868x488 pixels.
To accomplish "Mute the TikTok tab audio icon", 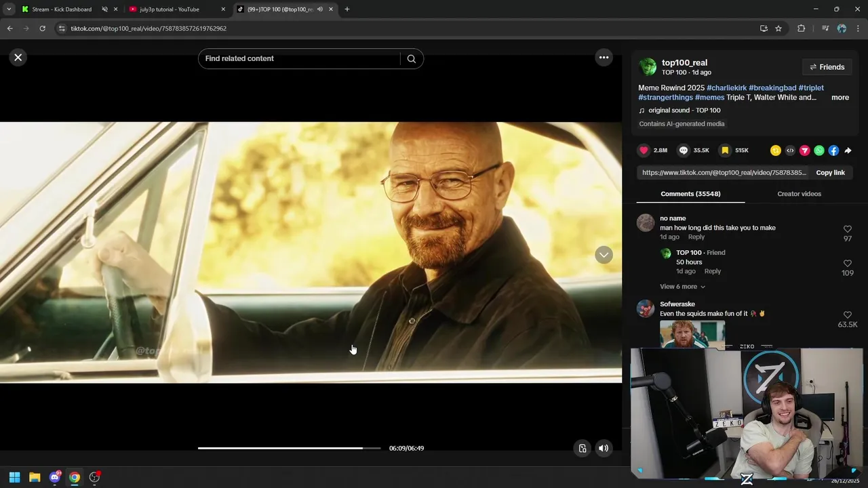I will pyautogui.click(x=320, y=9).
